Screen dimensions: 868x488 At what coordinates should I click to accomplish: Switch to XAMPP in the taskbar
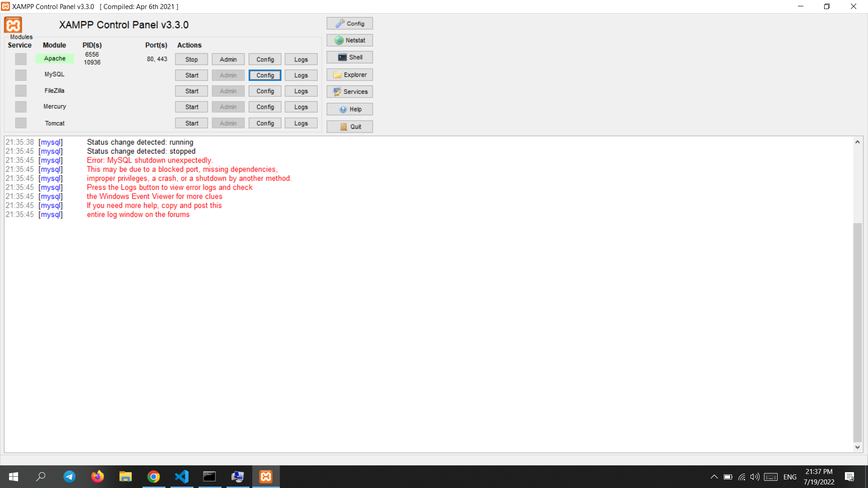coord(266,477)
